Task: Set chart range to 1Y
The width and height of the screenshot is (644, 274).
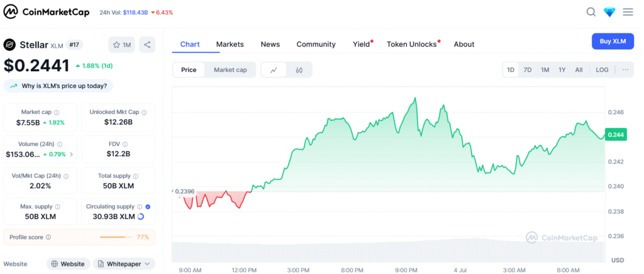Action: tap(562, 70)
